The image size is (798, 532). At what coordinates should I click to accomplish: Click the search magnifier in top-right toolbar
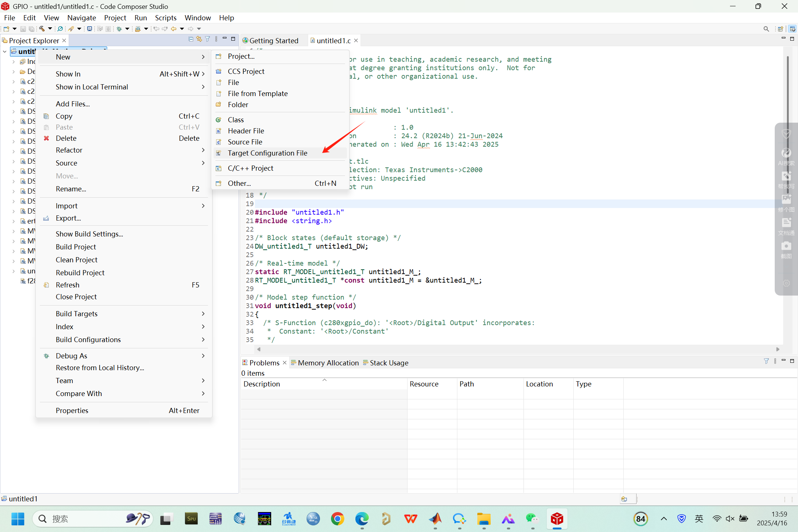766,29
